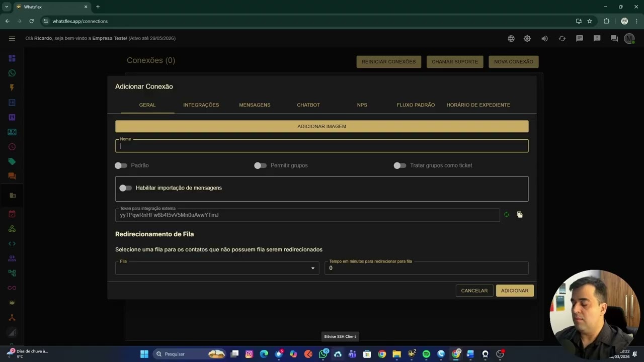Click the Chamar Suporte button
Viewport: 644px width, 362px height.
pos(455,61)
